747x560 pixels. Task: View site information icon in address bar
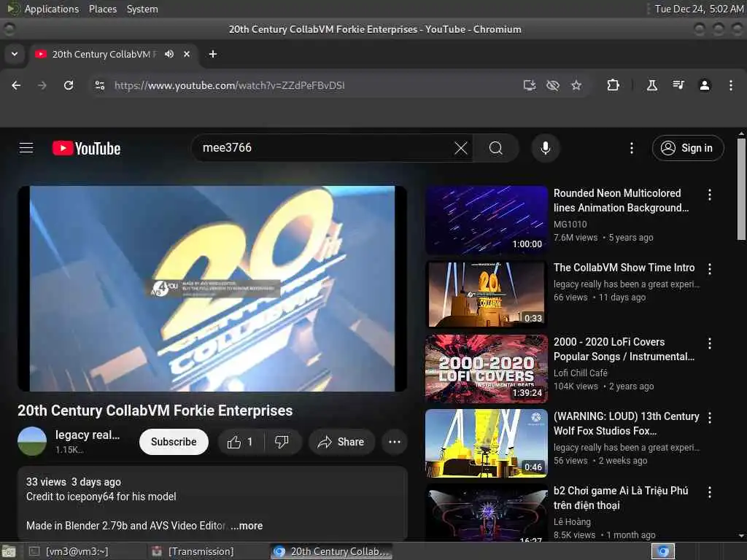click(x=99, y=85)
